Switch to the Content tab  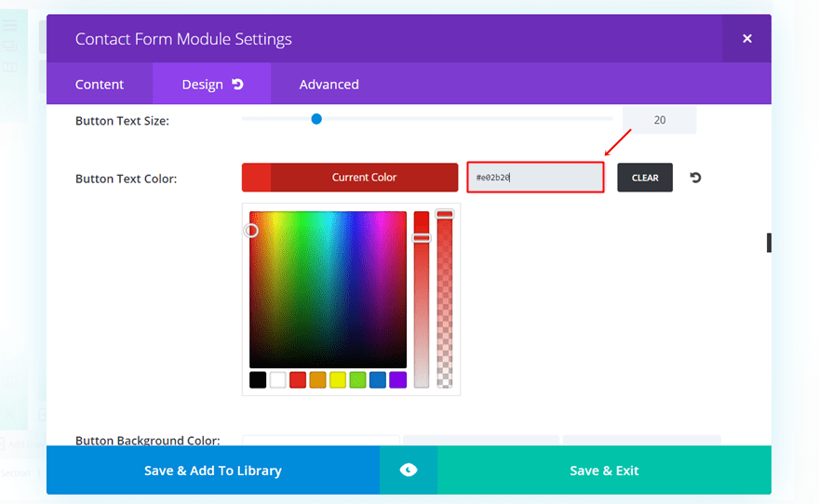point(100,85)
